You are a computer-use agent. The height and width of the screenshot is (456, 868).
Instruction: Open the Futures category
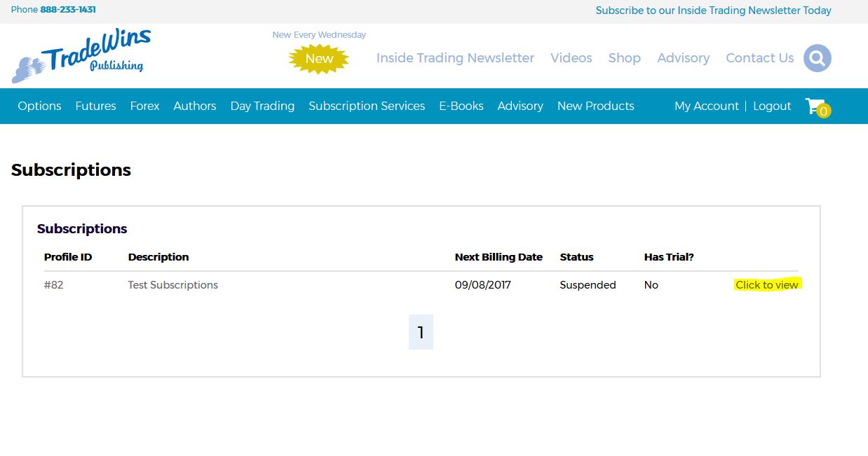tap(95, 106)
